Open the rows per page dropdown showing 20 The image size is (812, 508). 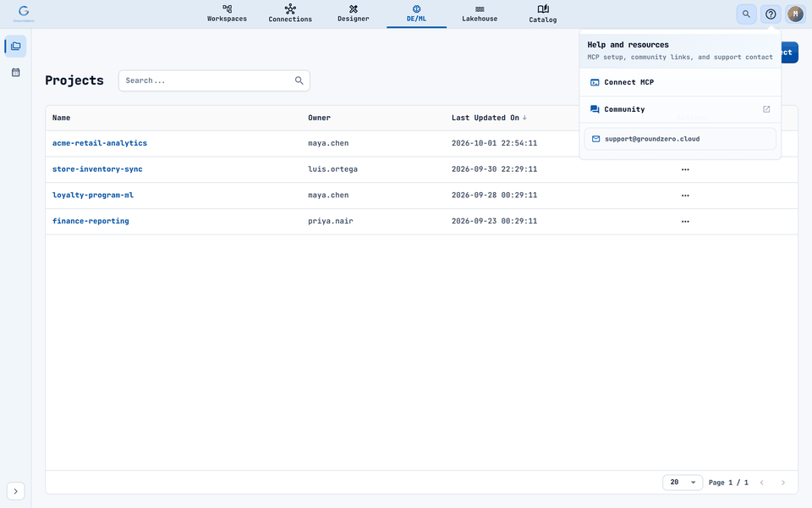pyautogui.click(x=683, y=482)
